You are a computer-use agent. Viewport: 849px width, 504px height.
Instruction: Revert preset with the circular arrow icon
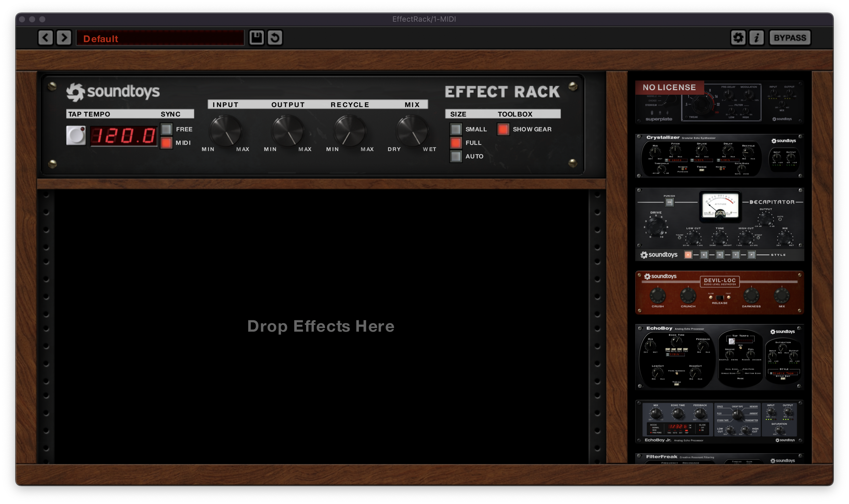point(275,38)
